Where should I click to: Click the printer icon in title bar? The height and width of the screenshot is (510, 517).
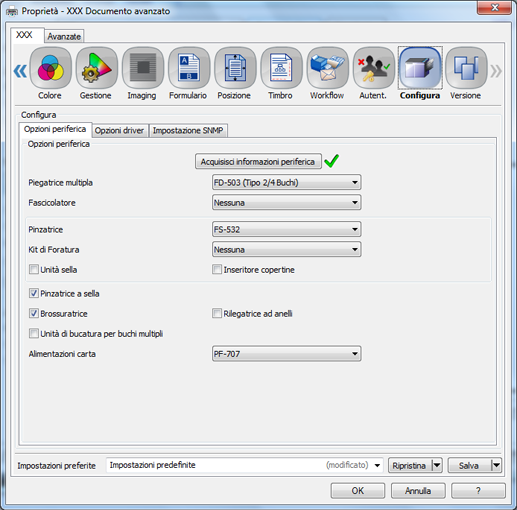pyautogui.click(x=12, y=12)
